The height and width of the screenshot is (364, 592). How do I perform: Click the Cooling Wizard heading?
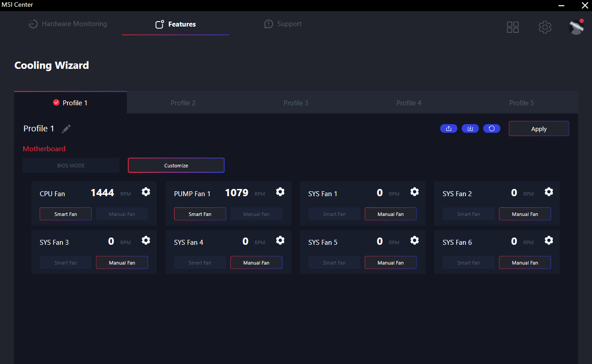[52, 65]
